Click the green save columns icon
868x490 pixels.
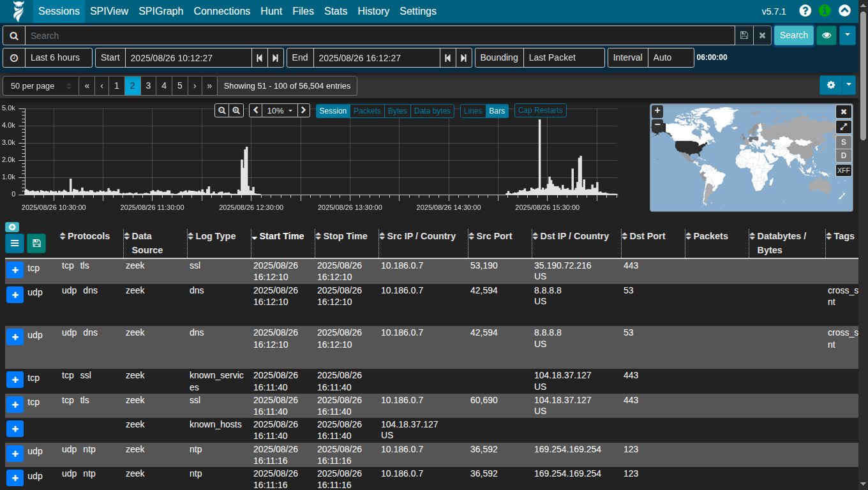[x=36, y=242]
